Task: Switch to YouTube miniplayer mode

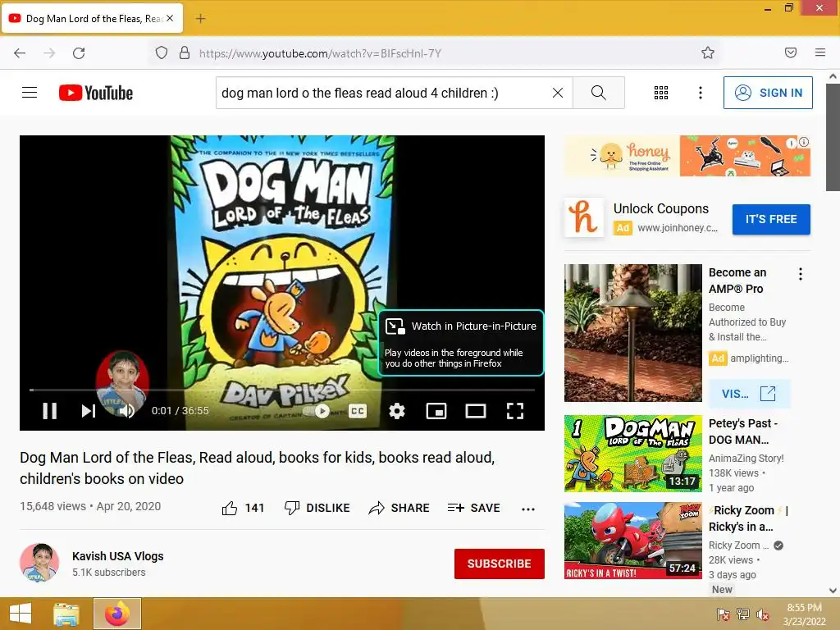Action: point(436,411)
